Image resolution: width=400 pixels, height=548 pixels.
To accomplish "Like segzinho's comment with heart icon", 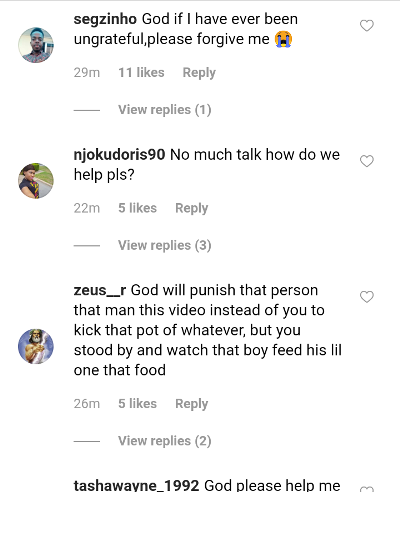I will pos(367,26).
